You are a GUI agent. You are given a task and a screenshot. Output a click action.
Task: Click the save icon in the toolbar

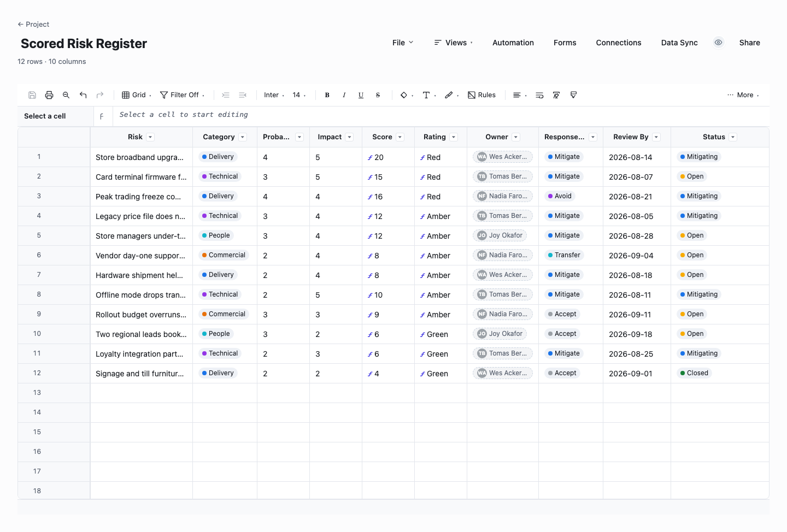pyautogui.click(x=32, y=95)
